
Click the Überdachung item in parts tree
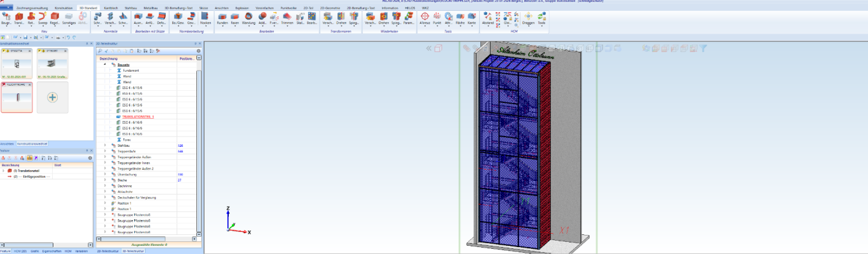[128, 174]
